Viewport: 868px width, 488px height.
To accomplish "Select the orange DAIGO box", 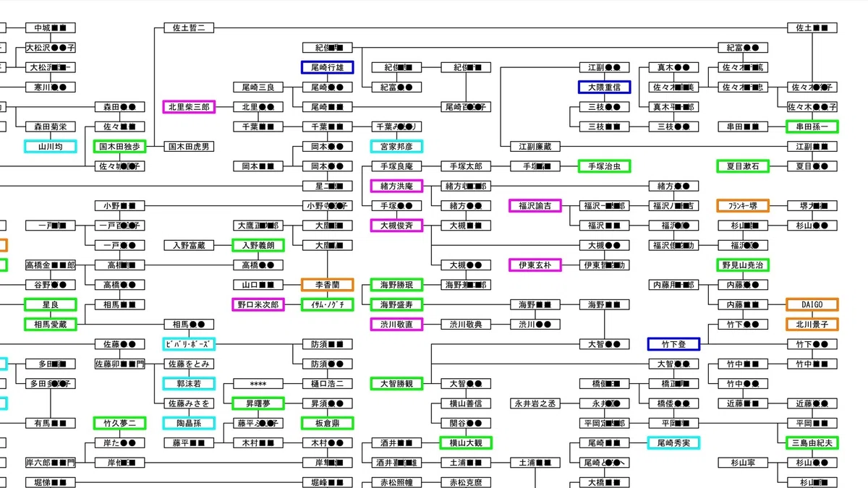I will tap(812, 304).
